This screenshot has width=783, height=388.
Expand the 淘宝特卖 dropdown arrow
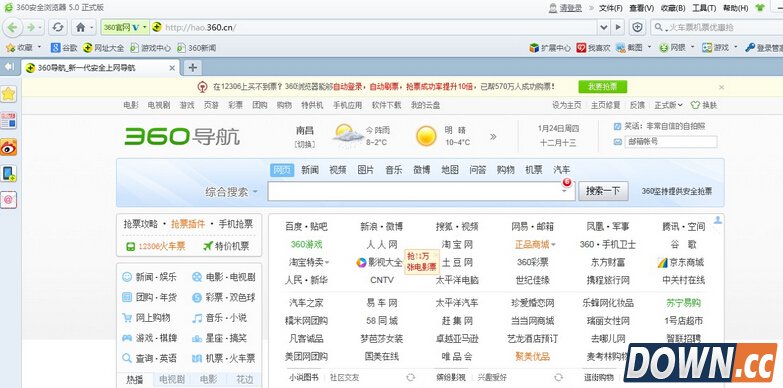point(327,262)
